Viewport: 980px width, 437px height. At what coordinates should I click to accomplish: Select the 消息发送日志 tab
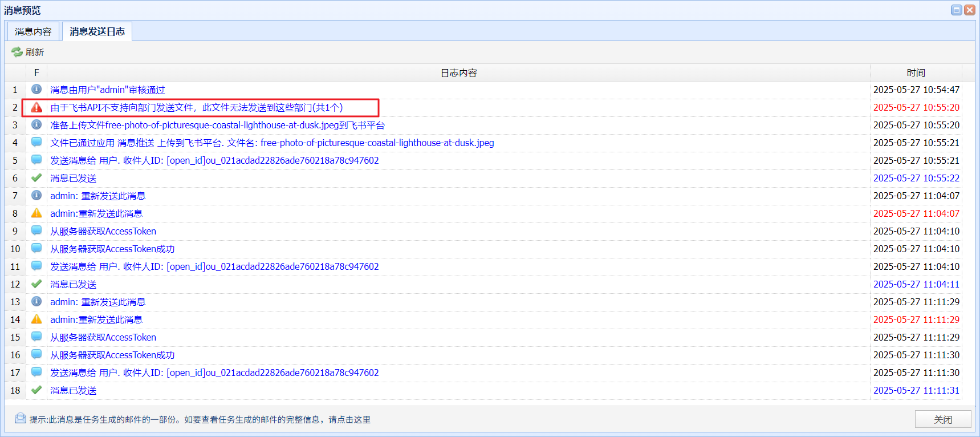click(97, 31)
